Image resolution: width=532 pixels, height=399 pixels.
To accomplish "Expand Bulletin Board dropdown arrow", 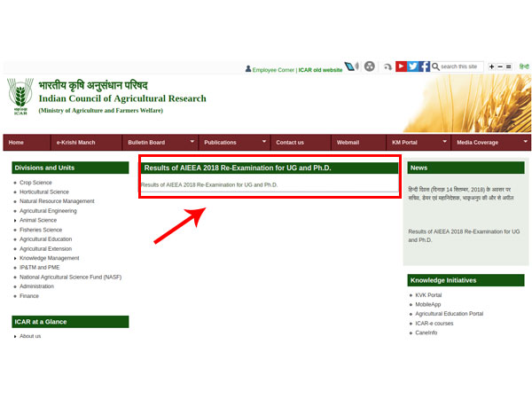I will 192,141.
